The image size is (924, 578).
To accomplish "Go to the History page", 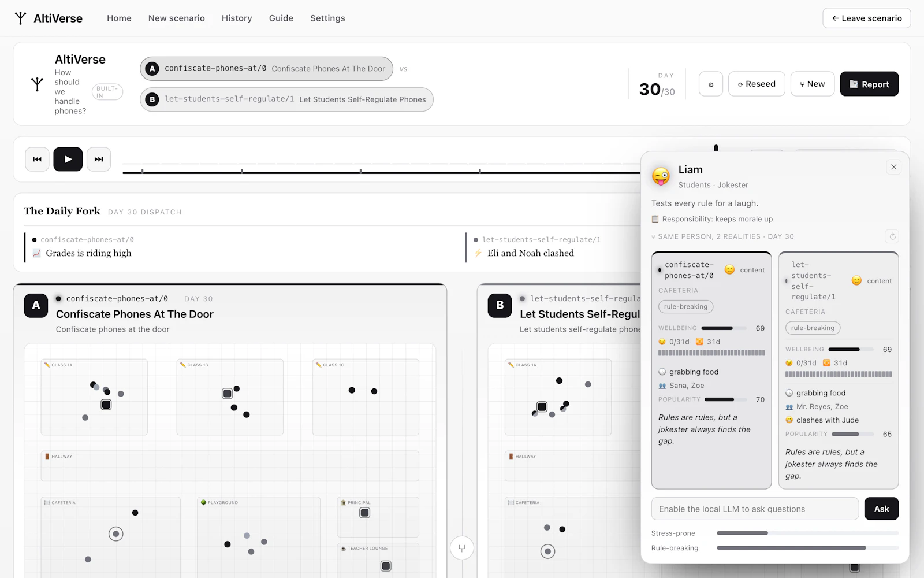I will point(237,18).
